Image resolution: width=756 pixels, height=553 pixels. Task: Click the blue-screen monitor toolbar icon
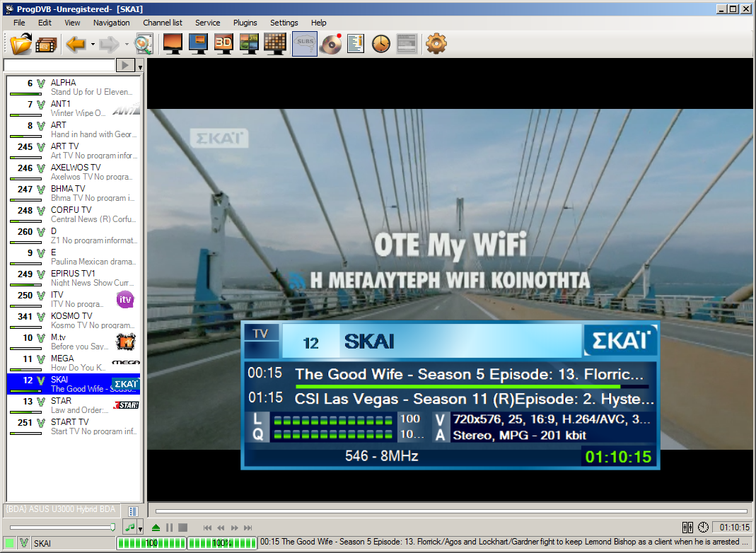click(198, 45)
